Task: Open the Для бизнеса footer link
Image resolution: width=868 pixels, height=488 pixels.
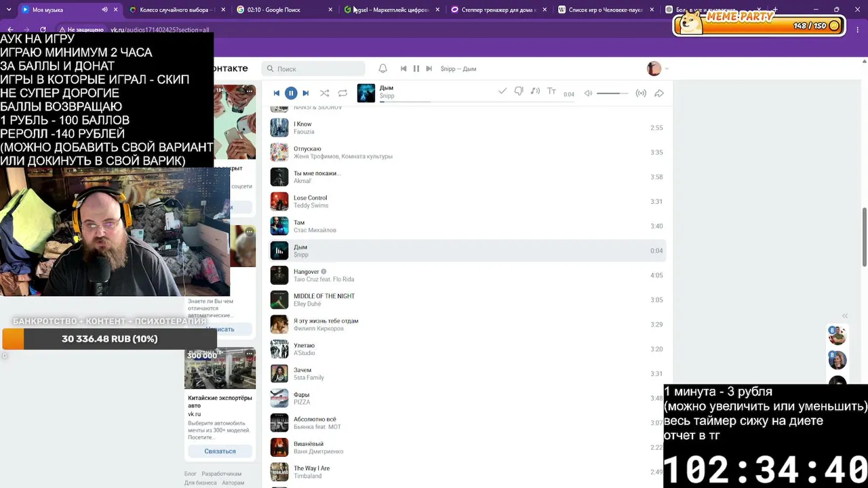Action: point(201,483)
